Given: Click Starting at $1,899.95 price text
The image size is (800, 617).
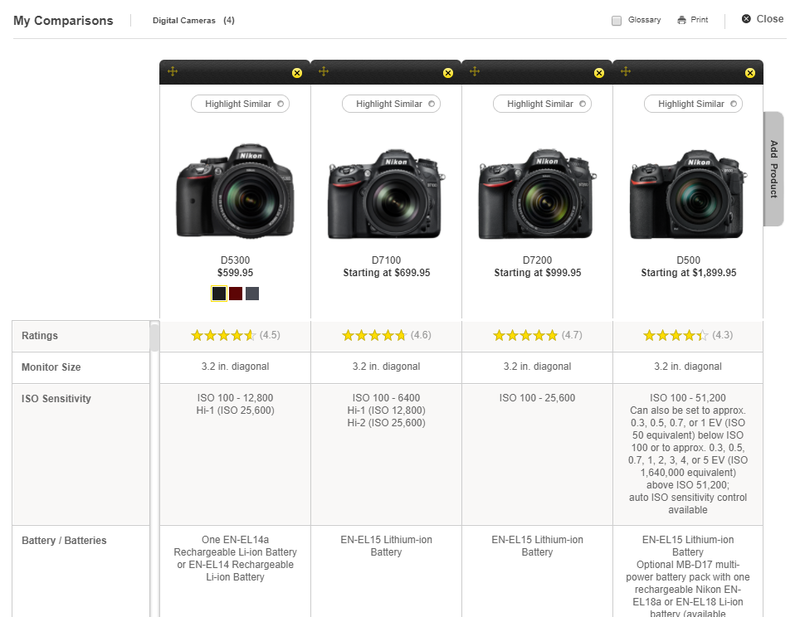Looking at the screenshot, I should 688,273.
